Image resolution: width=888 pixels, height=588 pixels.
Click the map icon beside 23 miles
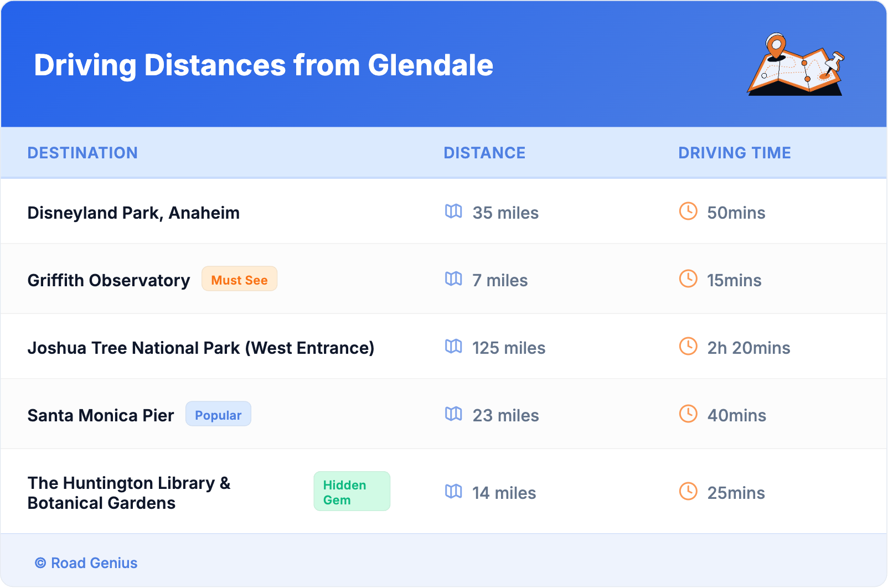click(453, 414)
